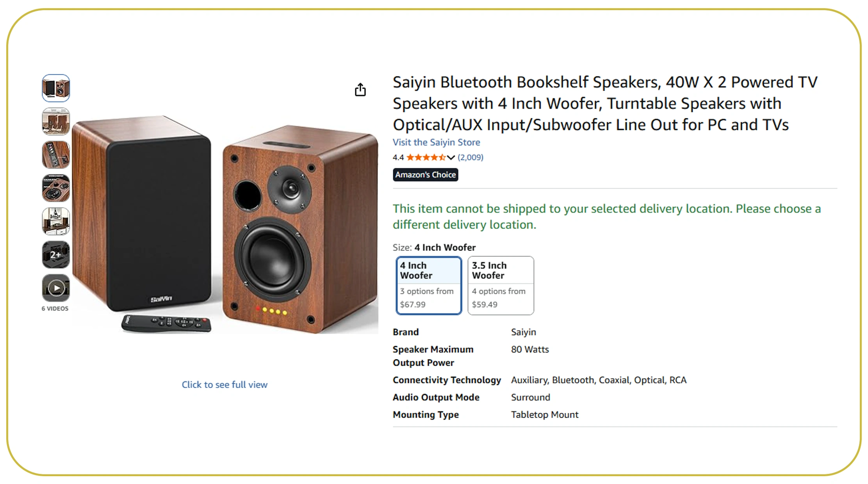The image size is (868, 484).
Task: Click the share icon above product image
Action: [x=360, y=90]
